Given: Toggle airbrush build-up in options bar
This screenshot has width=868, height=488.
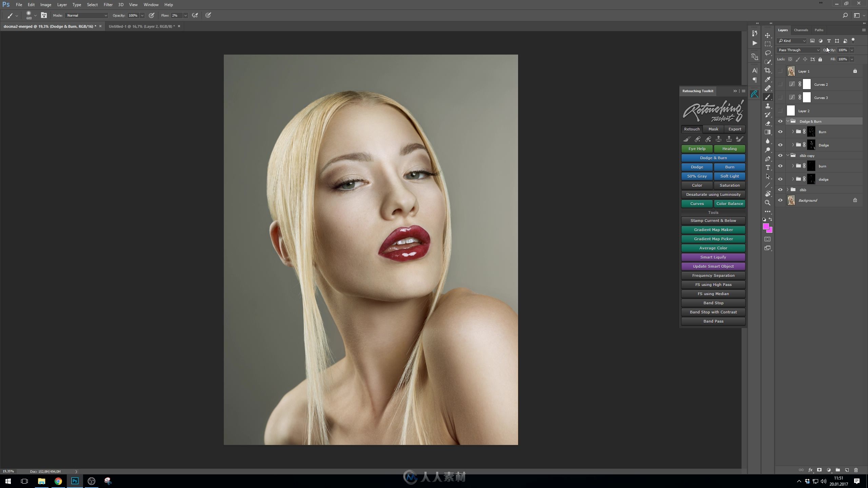Looking at the screenshot, I should tap(195, 15).
